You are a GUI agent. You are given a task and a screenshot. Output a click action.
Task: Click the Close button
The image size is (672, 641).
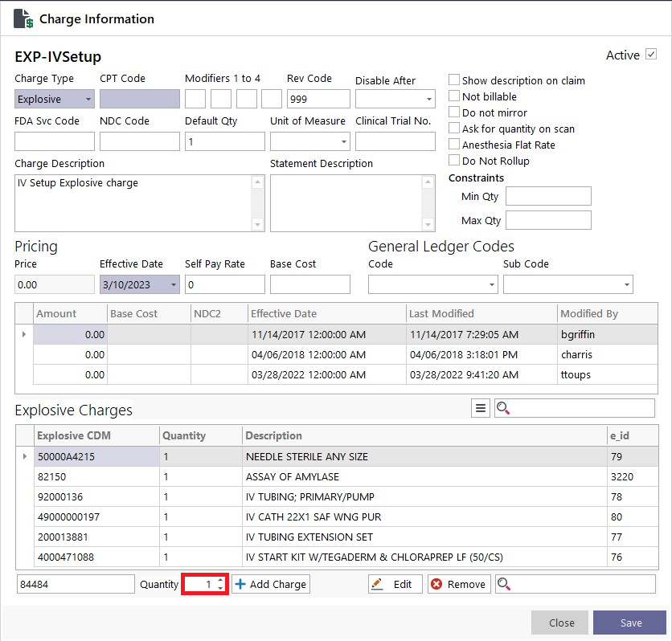559,623
